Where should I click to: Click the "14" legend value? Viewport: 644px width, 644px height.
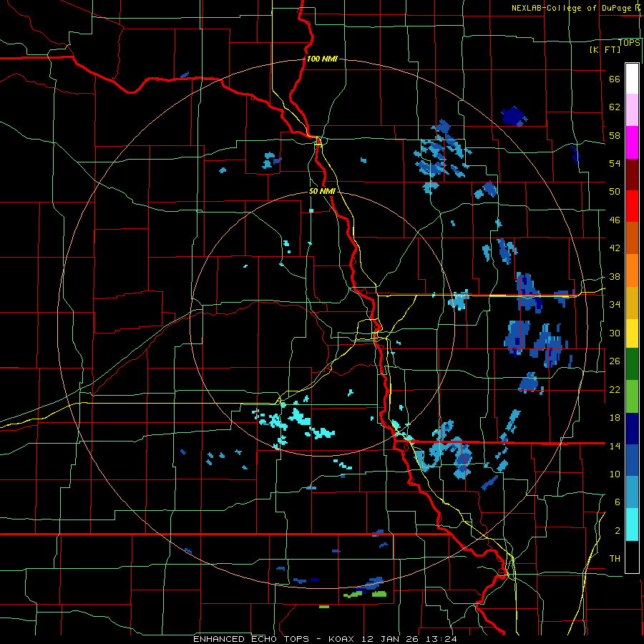(615, 446)
